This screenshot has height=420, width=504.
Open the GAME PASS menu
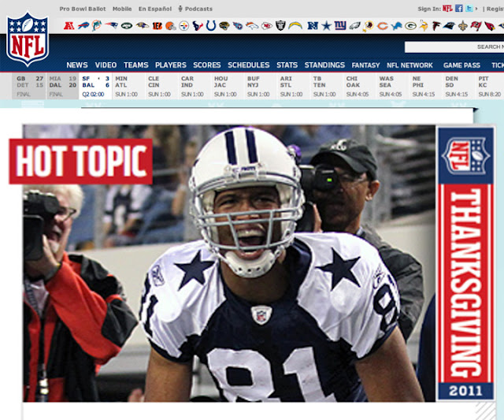462,65
